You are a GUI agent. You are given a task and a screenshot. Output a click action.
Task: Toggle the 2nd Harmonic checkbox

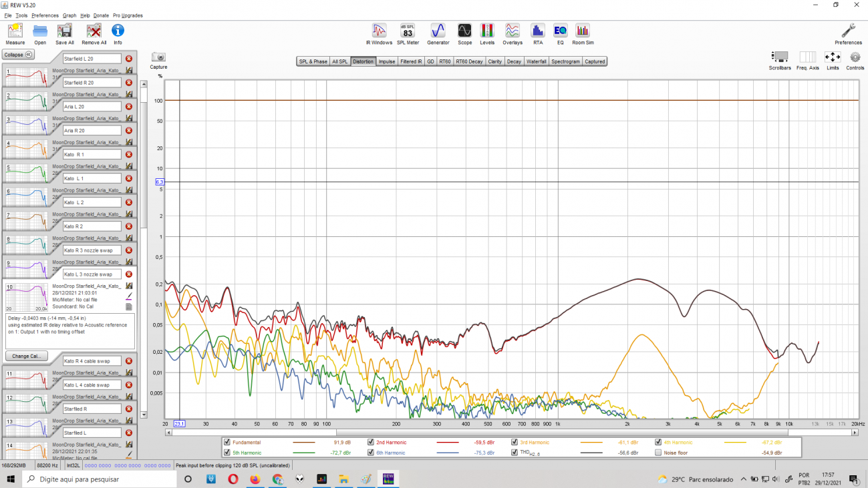371,442
